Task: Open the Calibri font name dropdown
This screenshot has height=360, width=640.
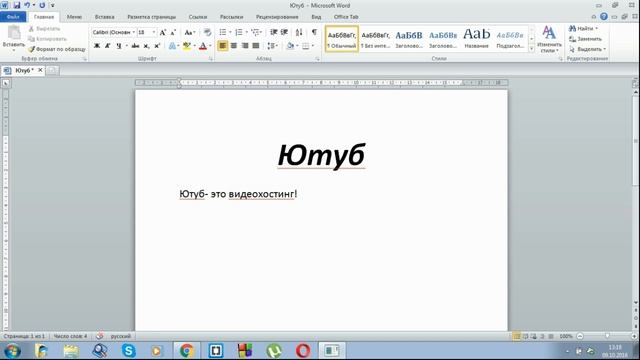Action: (133, 32)
